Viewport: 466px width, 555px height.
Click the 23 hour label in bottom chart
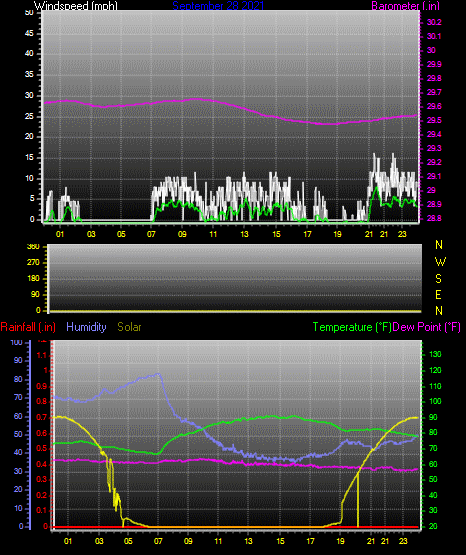(x=403, y=541)
